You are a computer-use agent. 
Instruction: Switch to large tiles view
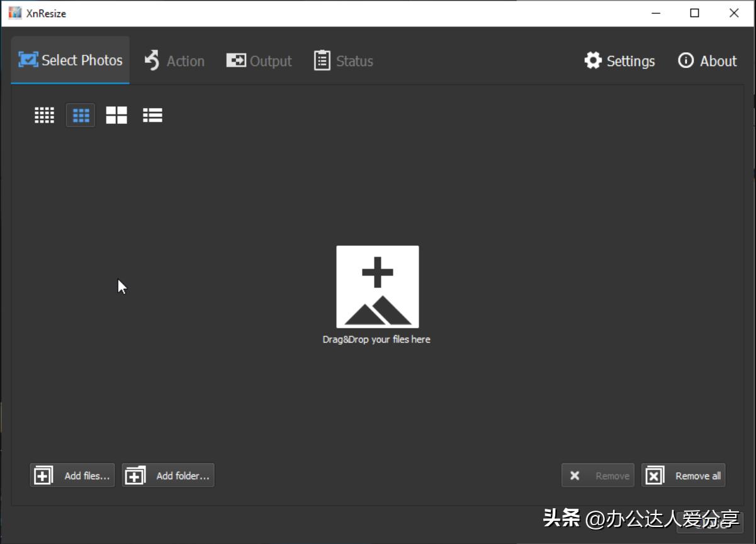116,115
